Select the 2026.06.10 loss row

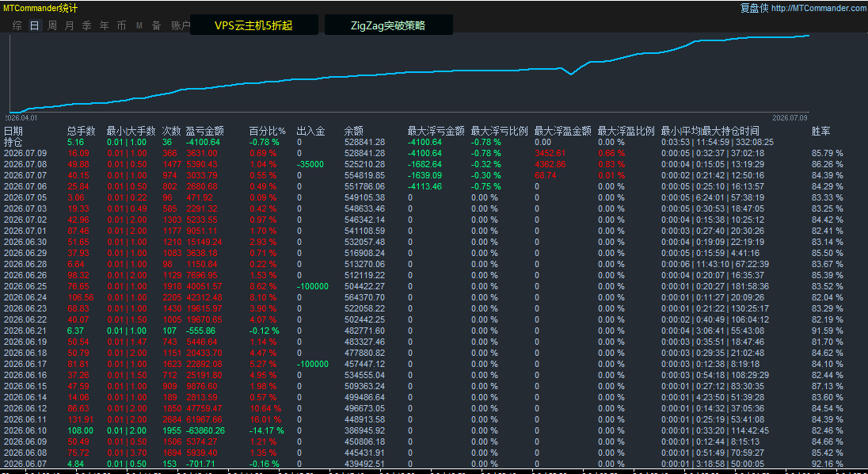click(x=424, y=430)
